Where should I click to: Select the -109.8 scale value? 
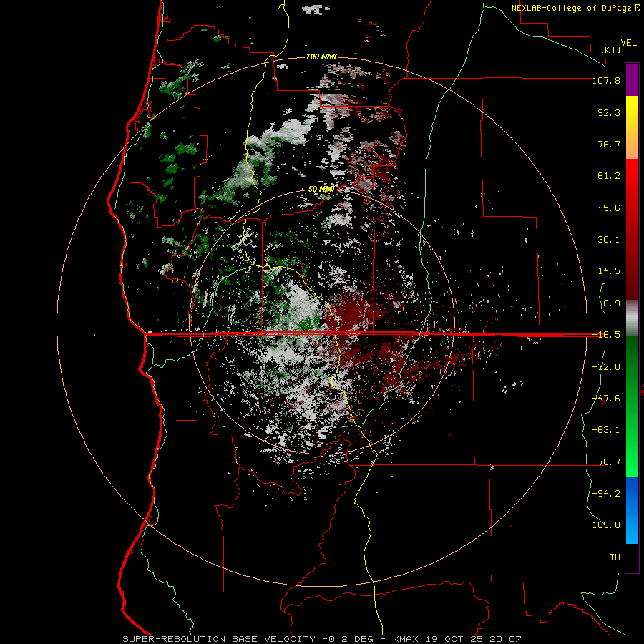point(603,525)
